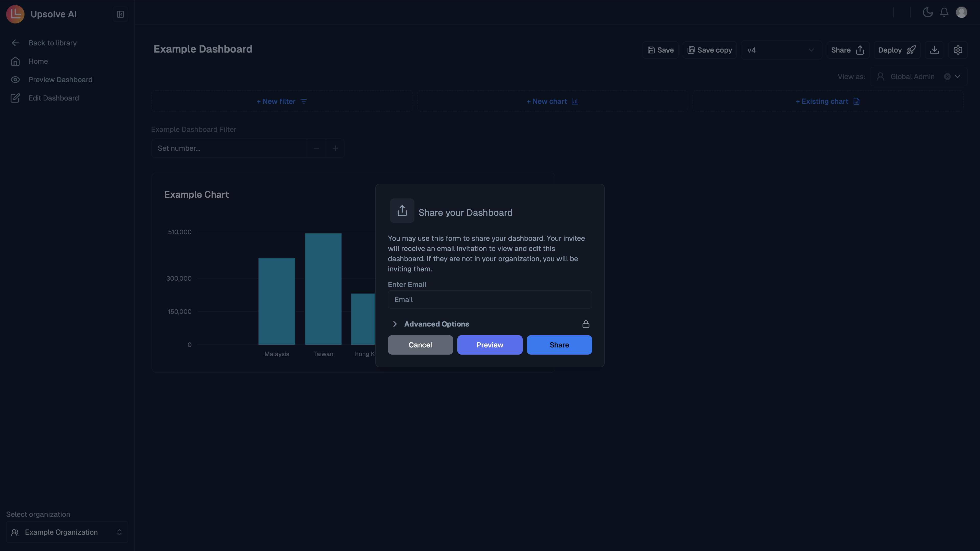This screenshot has height=551, width=980.
Task: Expand Advanced Options section
Action: 436,324
